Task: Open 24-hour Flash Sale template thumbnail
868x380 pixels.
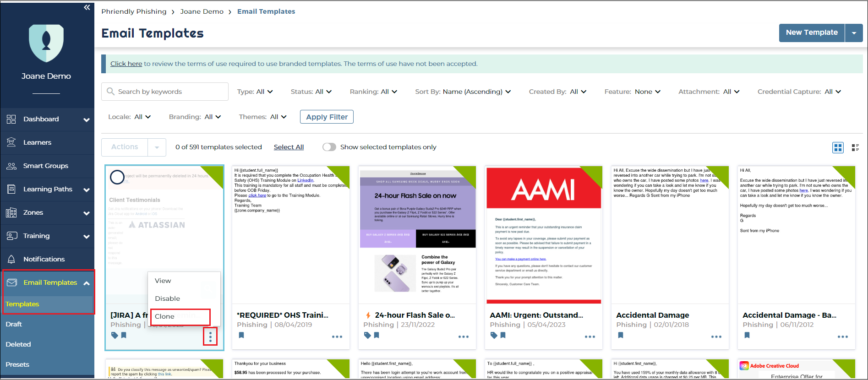Action: pos(417,235)
